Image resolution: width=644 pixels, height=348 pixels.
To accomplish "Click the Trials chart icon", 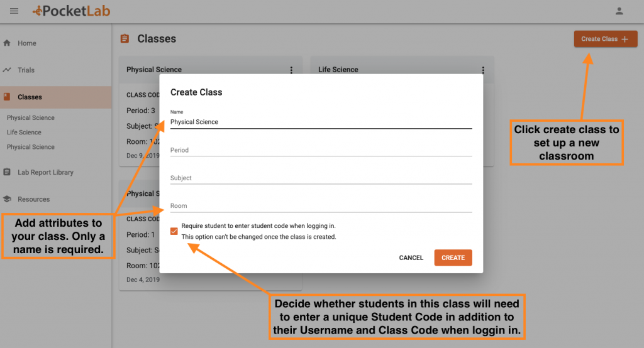I will [x=8, y=70].
